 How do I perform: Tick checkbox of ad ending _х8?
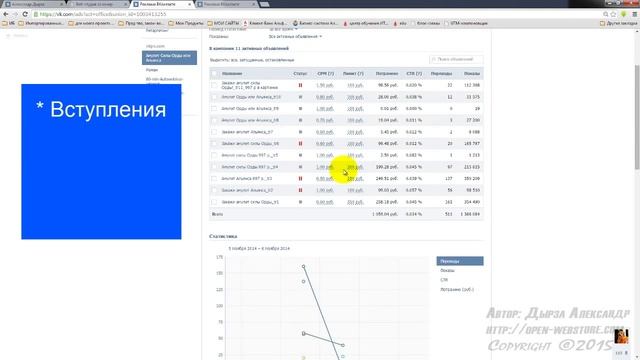pyautogui.click(x=214, y=120)
